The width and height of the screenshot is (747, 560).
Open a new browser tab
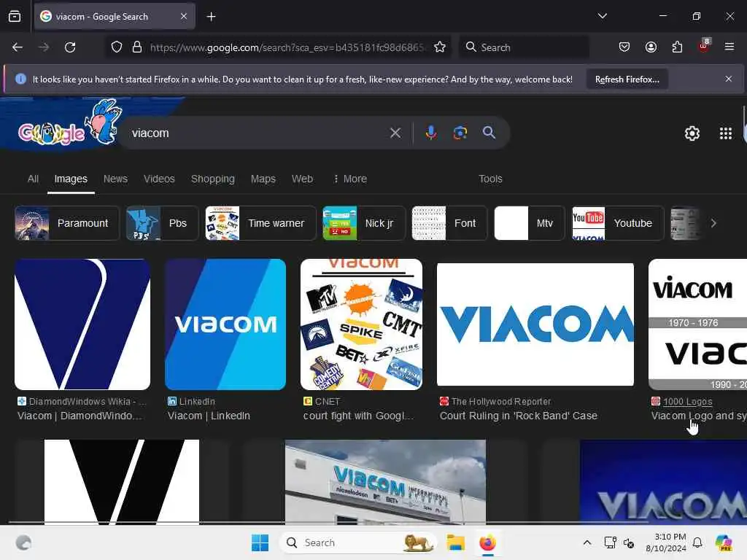(x=211, y=17)
